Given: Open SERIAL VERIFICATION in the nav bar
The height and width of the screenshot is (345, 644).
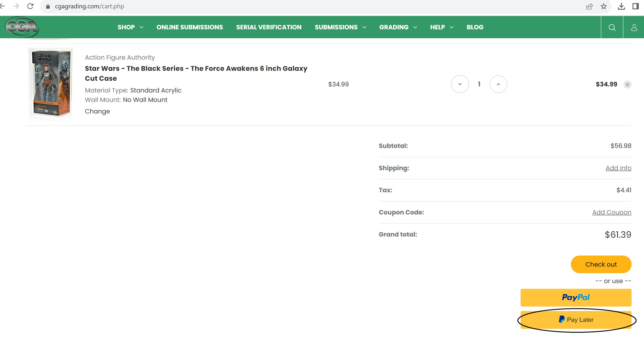Looking at the screenshot, I should pyautogui.click(x=269, y=27).
